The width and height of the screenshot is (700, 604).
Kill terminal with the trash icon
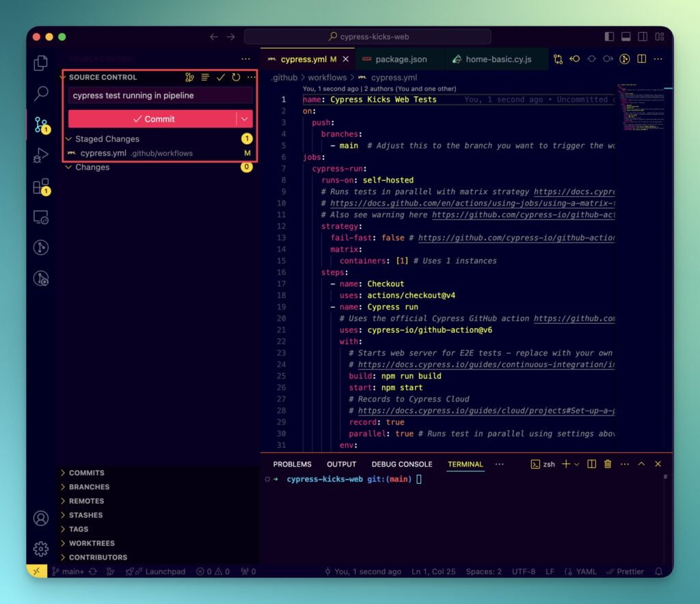tap(608, 464)
